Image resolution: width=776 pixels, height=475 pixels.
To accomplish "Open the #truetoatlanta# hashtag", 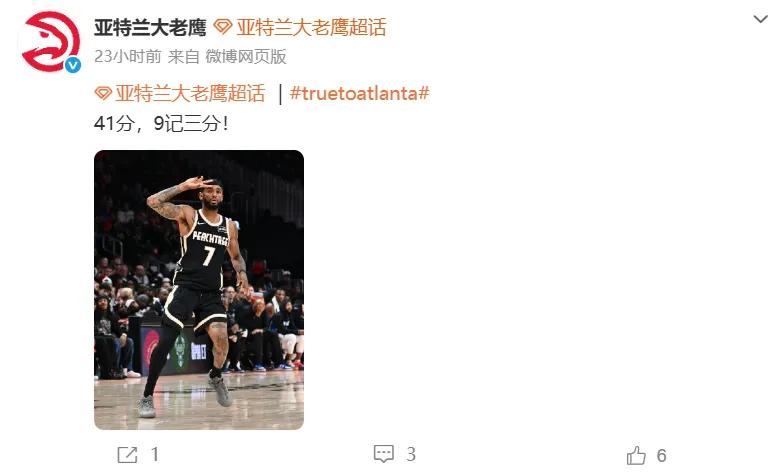I will tap(359, 93).
